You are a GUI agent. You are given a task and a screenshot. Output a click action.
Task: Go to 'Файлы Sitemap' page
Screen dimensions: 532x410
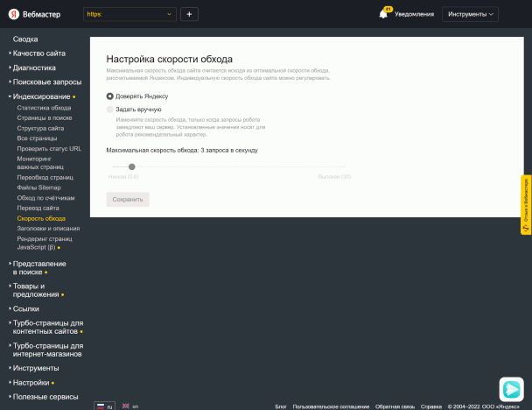tap(38, 187)
